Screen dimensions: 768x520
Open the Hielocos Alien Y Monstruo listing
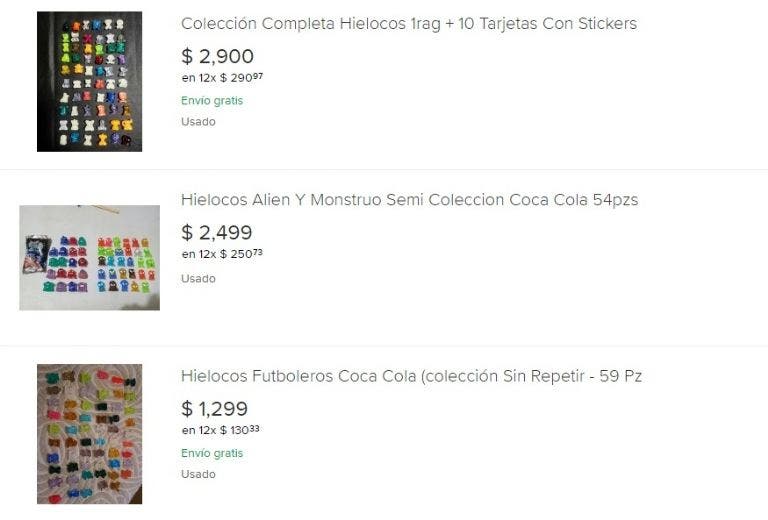(409, 200)
